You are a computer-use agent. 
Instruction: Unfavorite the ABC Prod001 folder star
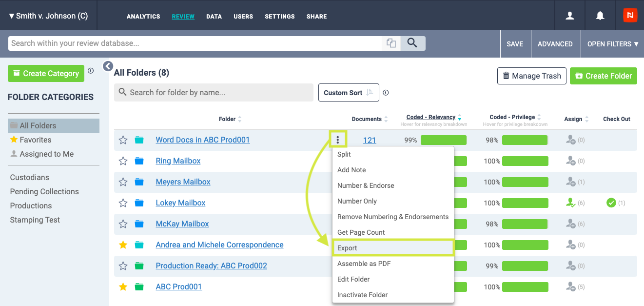[123, 287]
